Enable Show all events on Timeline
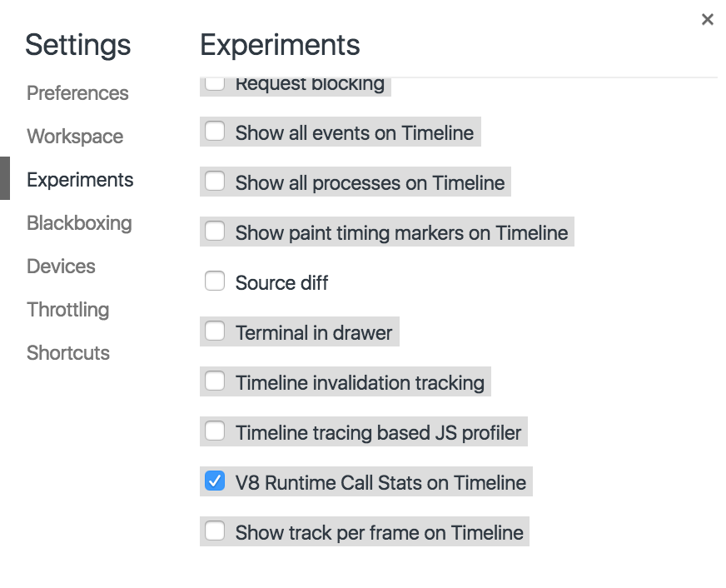 pos(215,131)
